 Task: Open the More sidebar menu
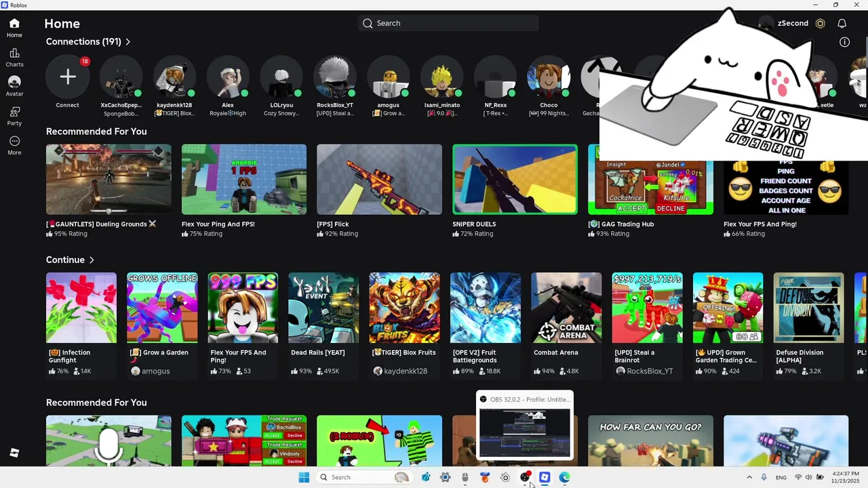coord(14,145)
